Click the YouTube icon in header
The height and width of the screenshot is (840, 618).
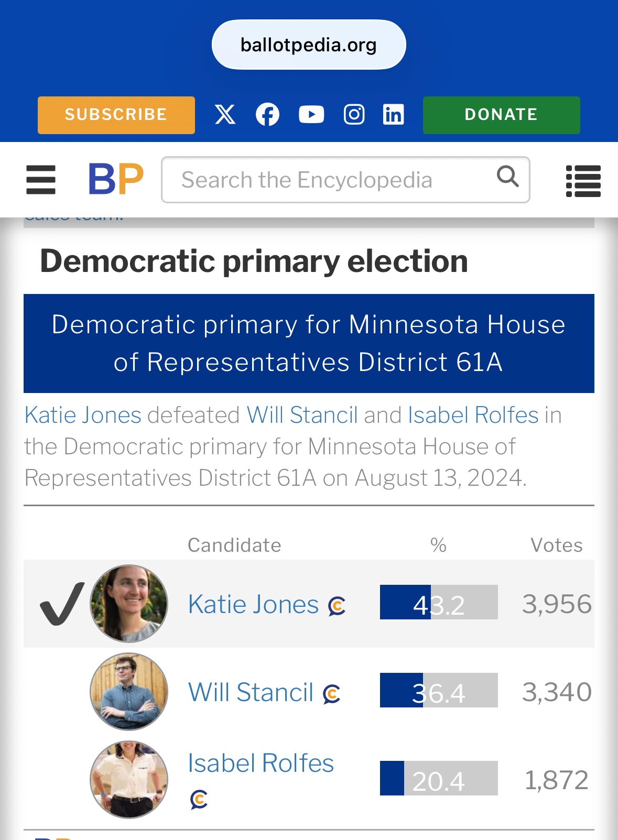coord(311,114)
